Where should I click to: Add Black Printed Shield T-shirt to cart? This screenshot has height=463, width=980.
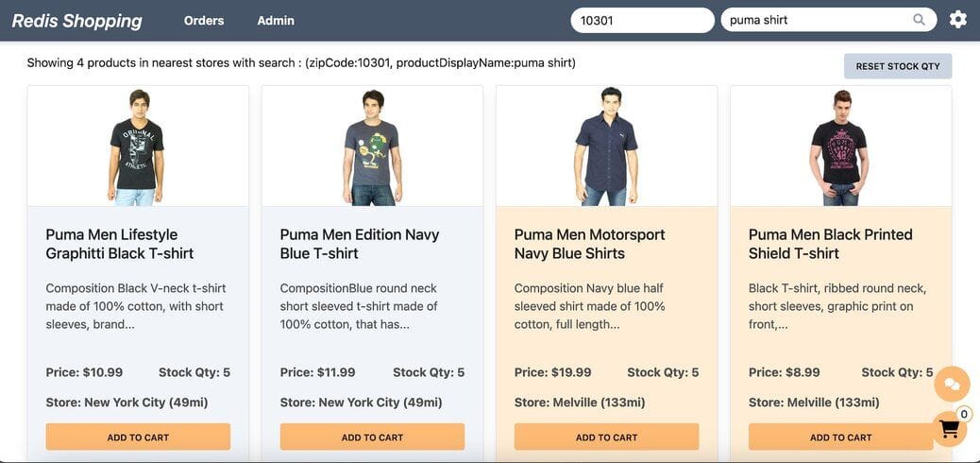840,437
